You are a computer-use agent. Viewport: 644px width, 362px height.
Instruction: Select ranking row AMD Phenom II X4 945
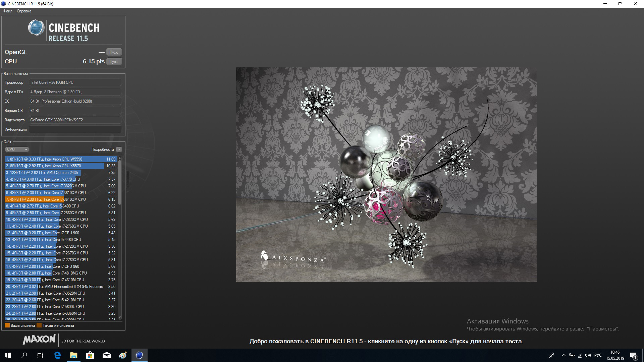pyautogui.click(x=61, y=287)
